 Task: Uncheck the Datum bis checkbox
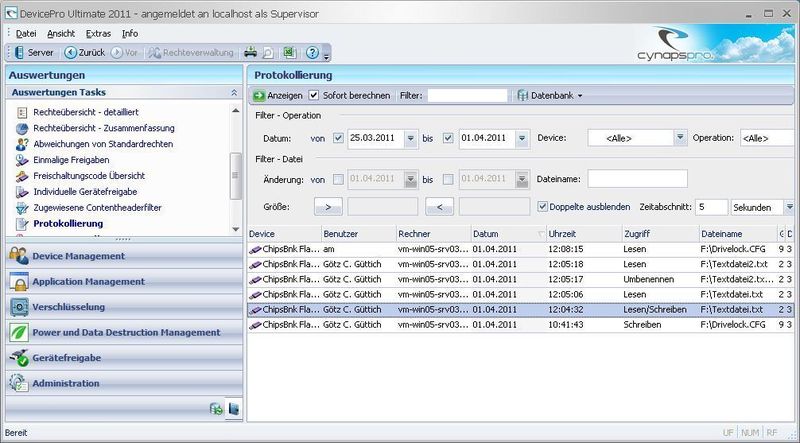(x=448, y=138)
